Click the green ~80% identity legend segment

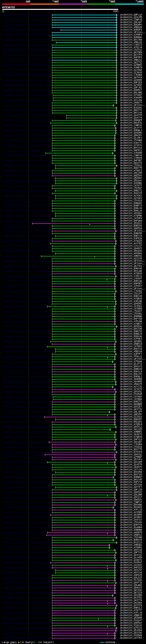pyautogui.click(x=101, y=4)
